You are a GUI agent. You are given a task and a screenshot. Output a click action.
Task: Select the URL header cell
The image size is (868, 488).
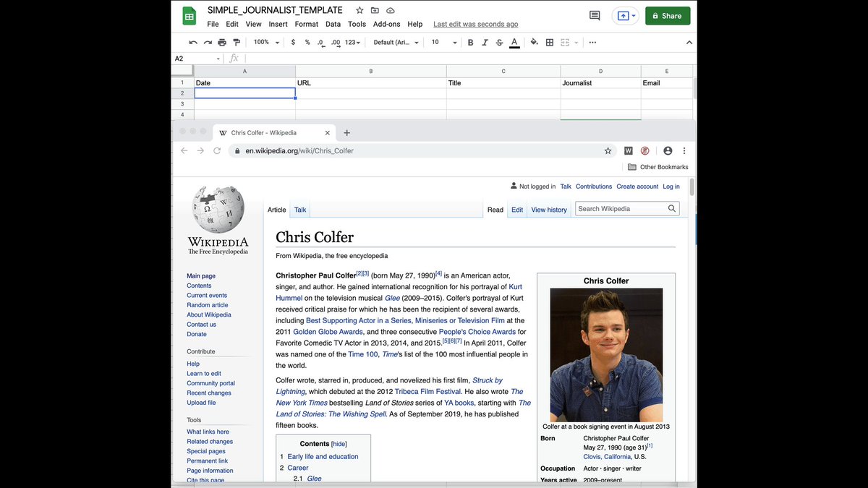(371, 83)
